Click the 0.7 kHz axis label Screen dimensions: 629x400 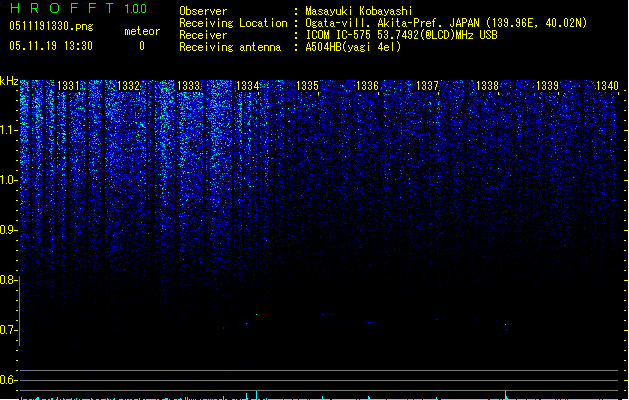point(8,330)
